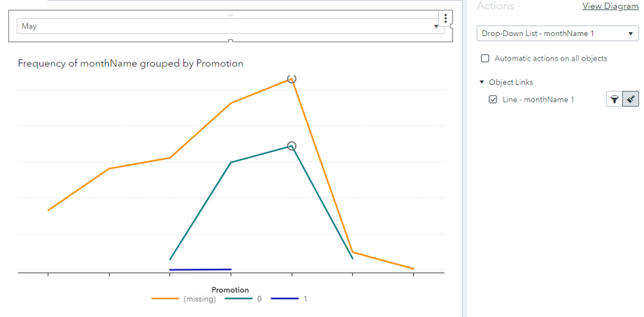Open the three-dot object menu
The height and width of the screenshot is (317, 644).
tap(445, 19)
